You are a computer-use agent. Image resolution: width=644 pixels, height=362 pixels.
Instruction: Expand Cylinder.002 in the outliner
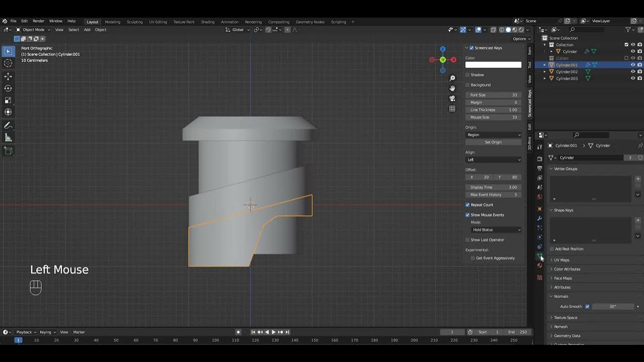(x=544, y=72)
